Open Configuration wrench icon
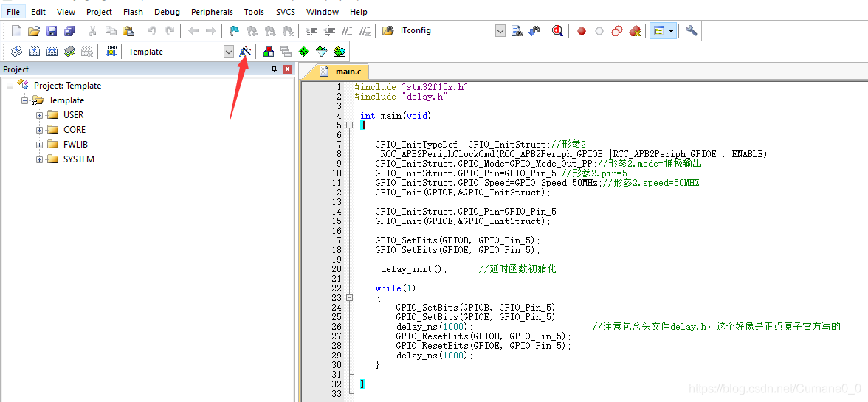The height and width of the screenshot is (402, 868). point(692,31)
